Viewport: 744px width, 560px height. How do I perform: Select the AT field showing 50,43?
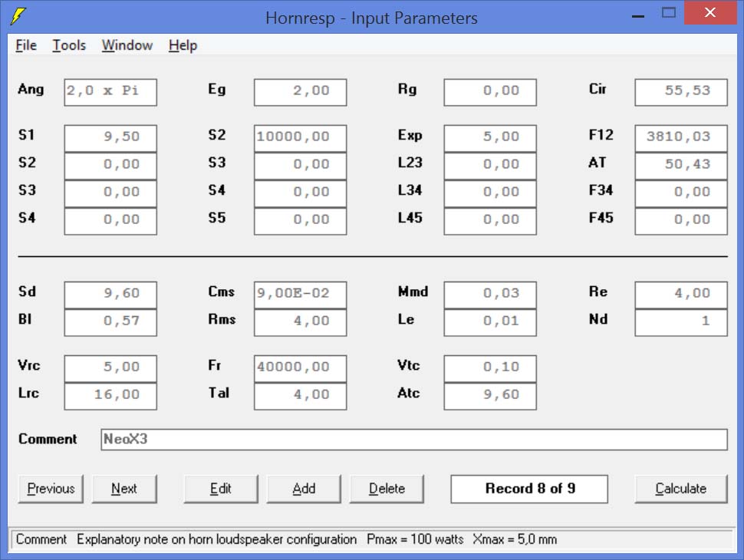tap(681, 166)
